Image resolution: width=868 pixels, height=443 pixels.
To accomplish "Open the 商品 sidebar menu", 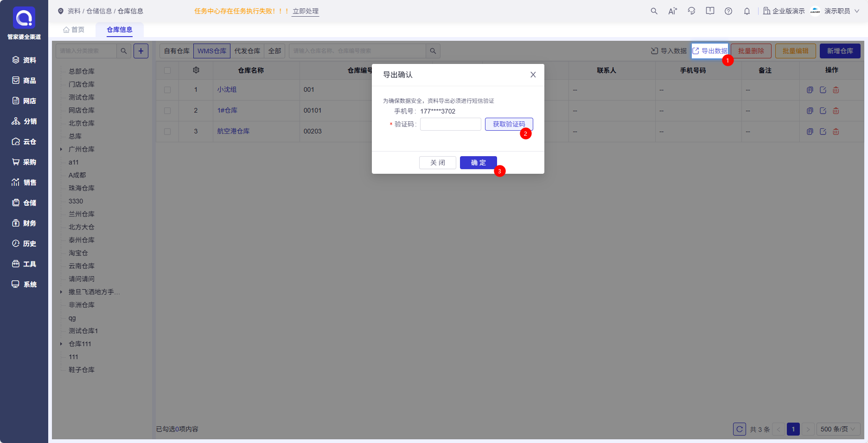I will click(x=24, y=81).
